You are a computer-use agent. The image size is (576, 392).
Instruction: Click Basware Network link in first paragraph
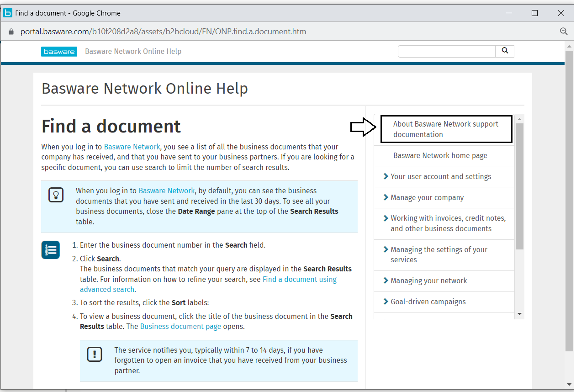(132, 147)
